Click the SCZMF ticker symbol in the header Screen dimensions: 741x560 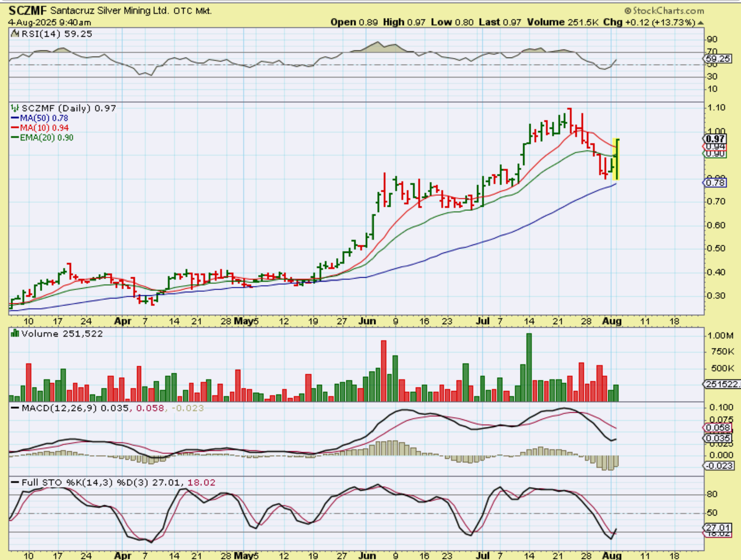point(28,11)
